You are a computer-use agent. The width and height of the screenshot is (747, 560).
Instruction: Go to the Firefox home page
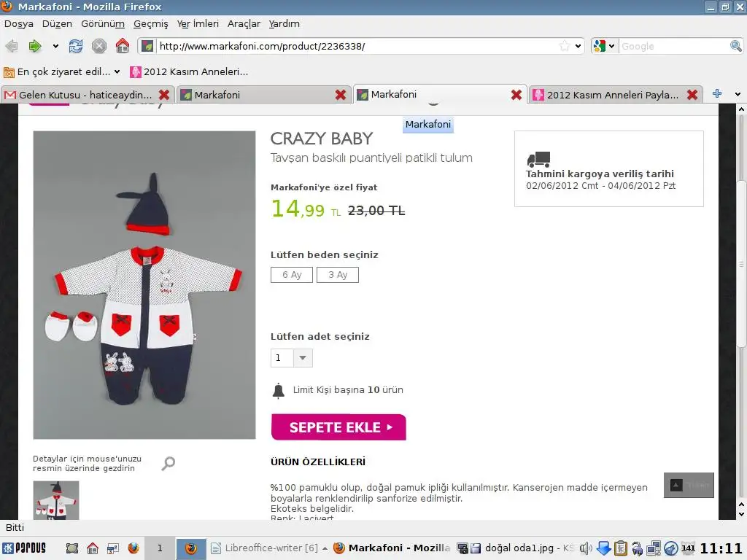click(123, 46)
